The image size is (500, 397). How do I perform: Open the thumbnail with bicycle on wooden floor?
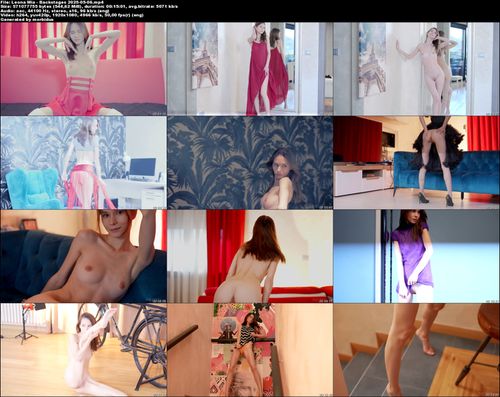tap(83, 350)
